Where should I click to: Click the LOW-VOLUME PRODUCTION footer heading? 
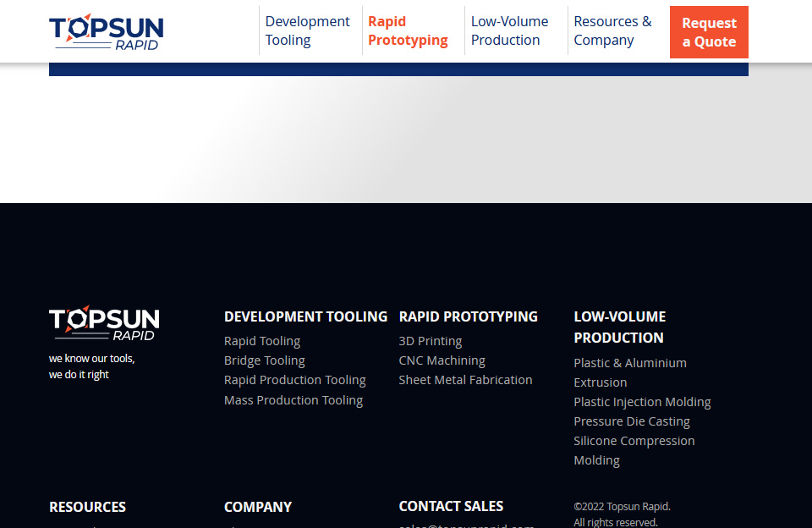click(620, 327)
